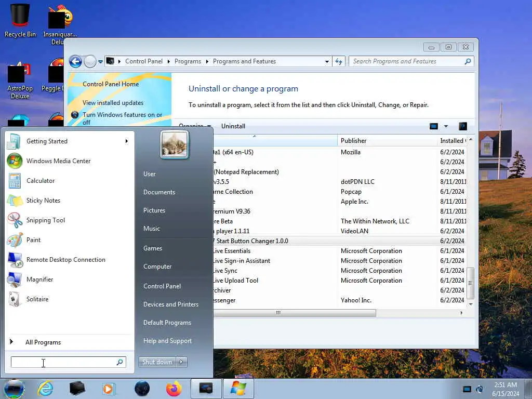Click the Forward navigation button
The image size is (532, 399).
pyautogui.click(x=90, y=61)
